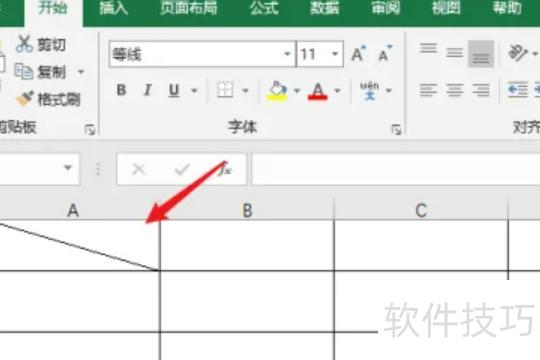
Task: Toggle italic formatting
Action: [x=148, y=90]
